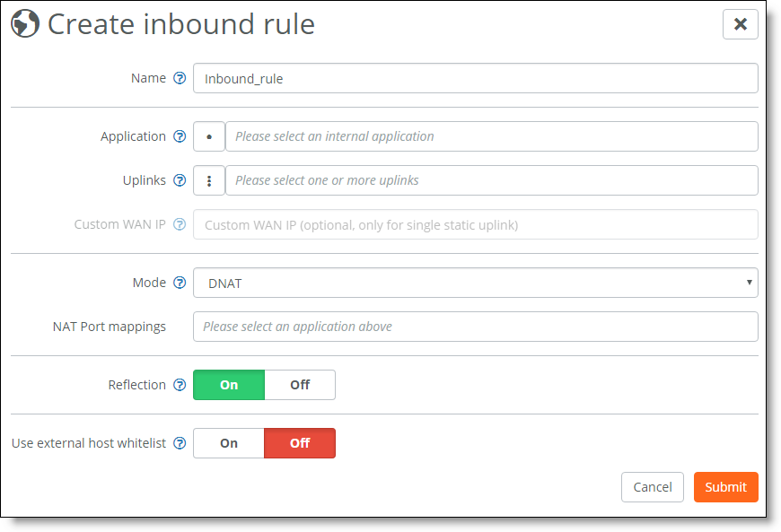
Task: Click the Name field containing Inbound_rule
Action: tap(475, 78)
